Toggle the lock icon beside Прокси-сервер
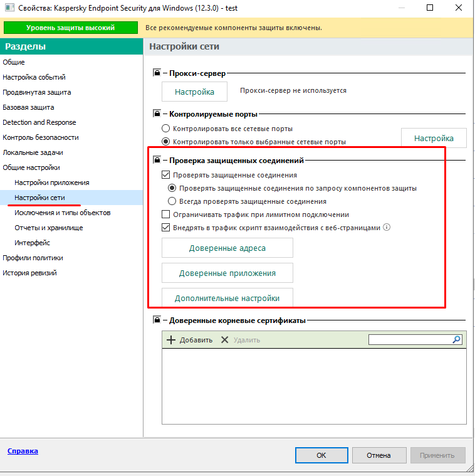The image size is (475, 476). pos(157,73)
